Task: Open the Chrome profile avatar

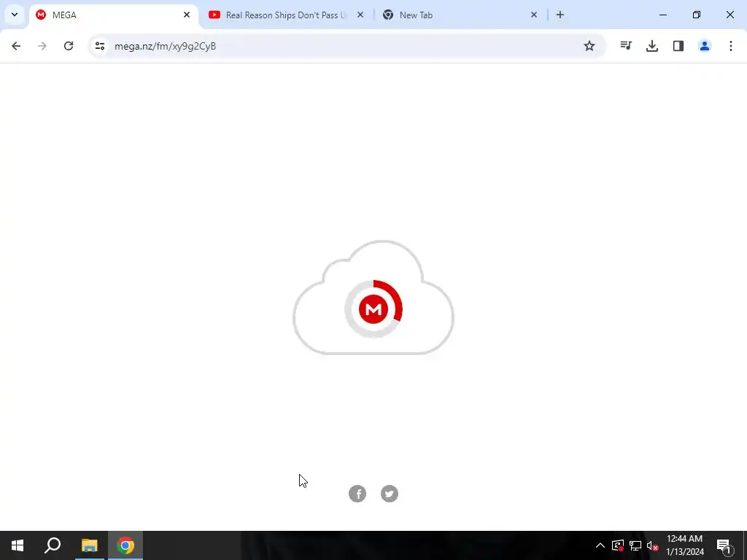Action: pos(705,46)
